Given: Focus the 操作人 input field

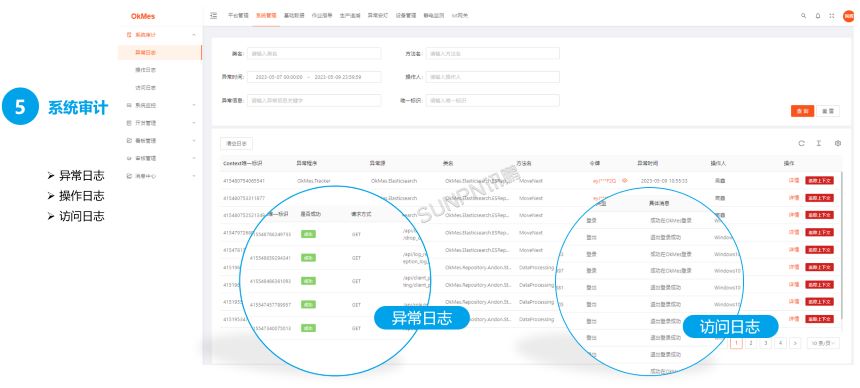Looking at the screenshot, I should tap(493, 77).
